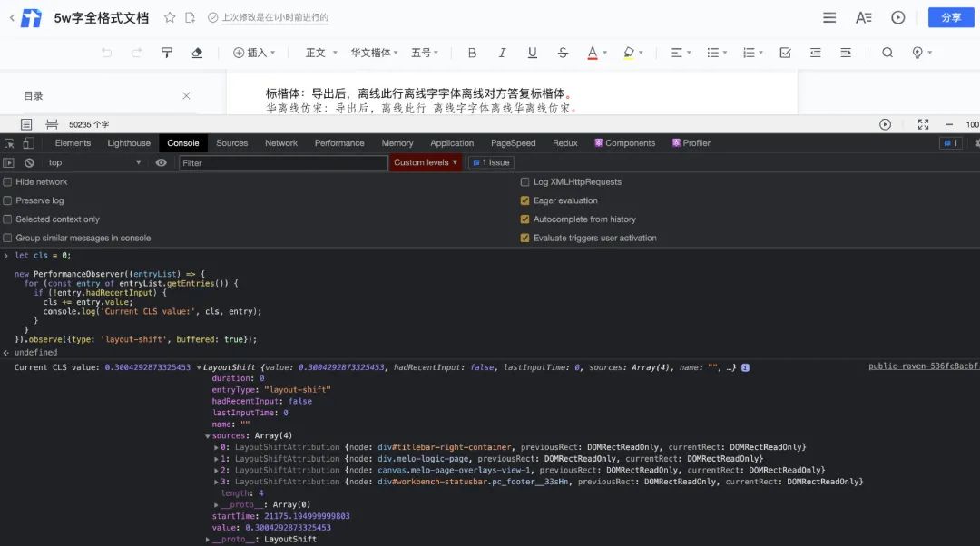This screenshot has height=546, width=980.
Task: Insert a checkbox task item
Action: coord(785,53)
